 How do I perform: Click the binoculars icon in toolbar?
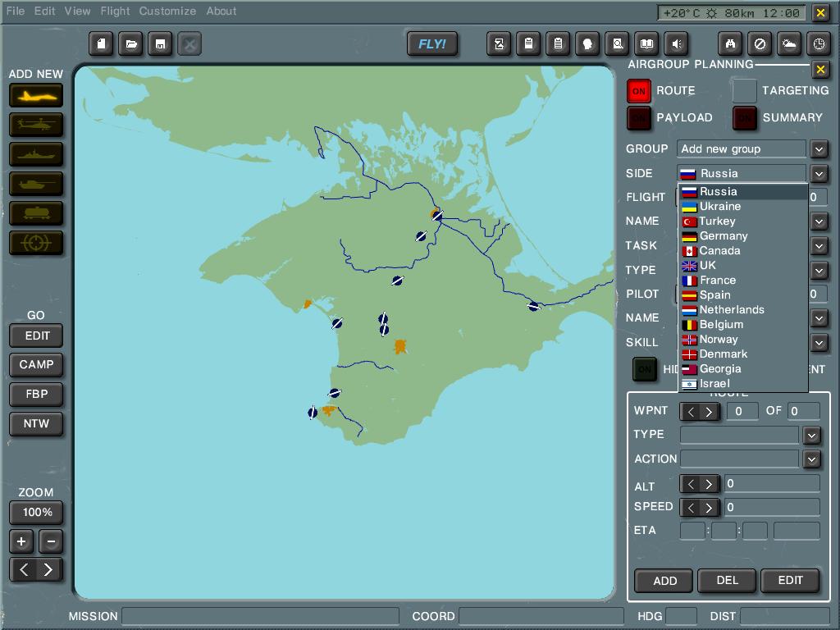pos(730,44)
